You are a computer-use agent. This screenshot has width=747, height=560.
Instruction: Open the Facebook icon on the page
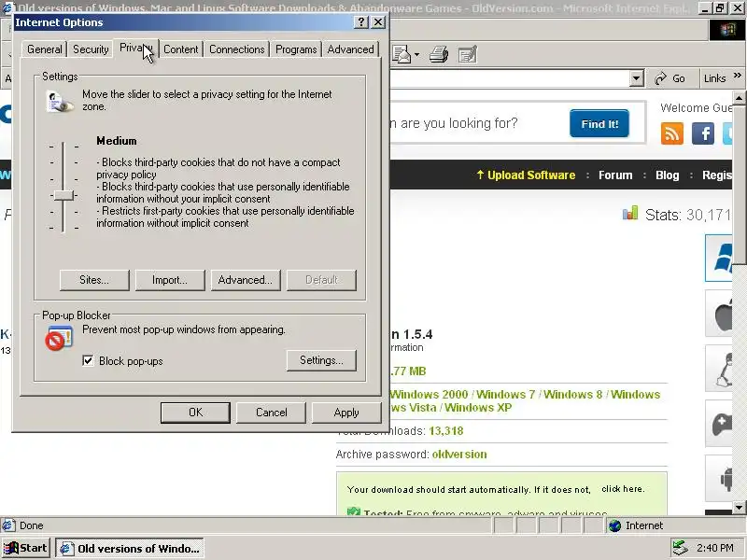(703, 133)
